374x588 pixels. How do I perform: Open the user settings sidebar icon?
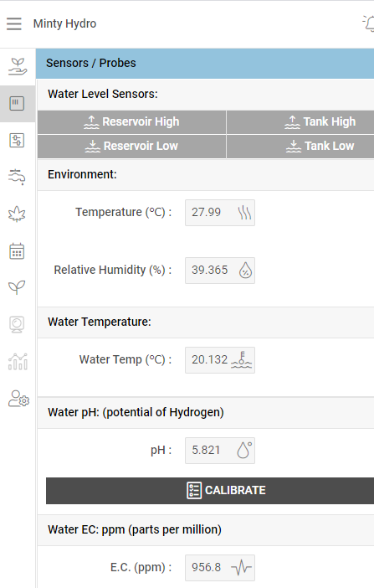pyautogui.click(x=18, y=399)
